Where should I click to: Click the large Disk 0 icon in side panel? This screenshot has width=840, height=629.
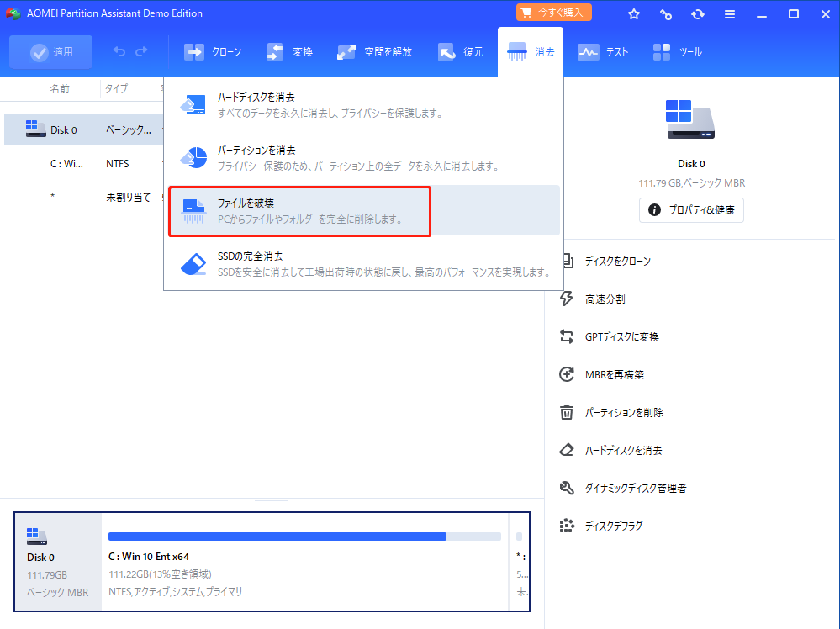point(690,119)
